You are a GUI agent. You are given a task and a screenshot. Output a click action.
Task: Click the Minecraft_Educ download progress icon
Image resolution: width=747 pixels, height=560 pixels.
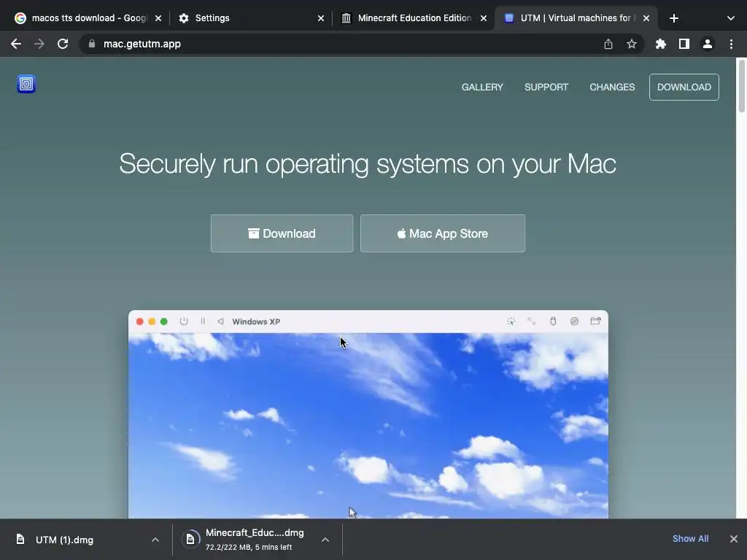(190, 539)
